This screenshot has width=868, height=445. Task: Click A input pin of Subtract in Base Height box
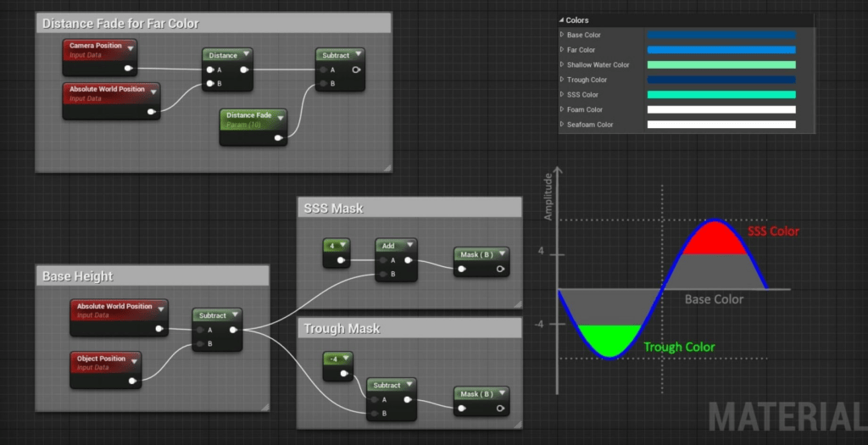click(200, 330)
